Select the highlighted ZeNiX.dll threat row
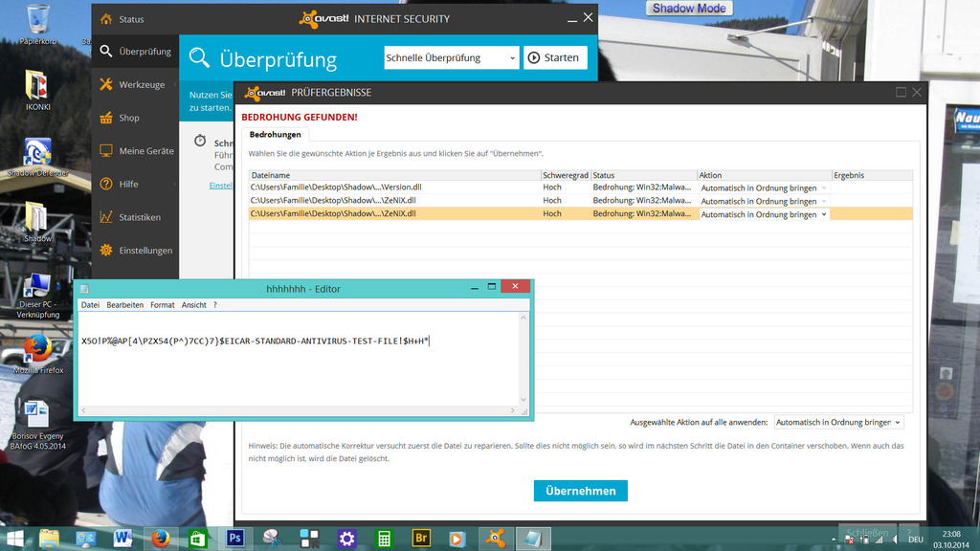980x551 pixels. 581,213
